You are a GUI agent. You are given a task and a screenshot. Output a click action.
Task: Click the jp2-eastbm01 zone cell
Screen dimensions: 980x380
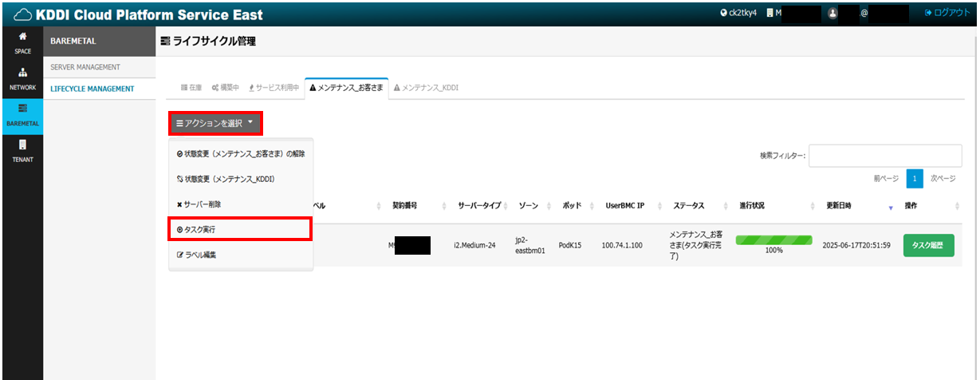(x=531, y=245)
